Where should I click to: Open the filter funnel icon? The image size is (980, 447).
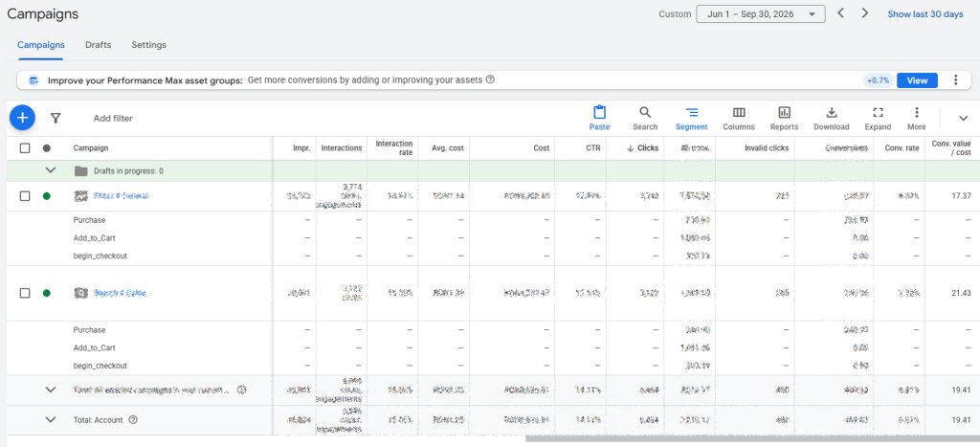coord(56,118)
